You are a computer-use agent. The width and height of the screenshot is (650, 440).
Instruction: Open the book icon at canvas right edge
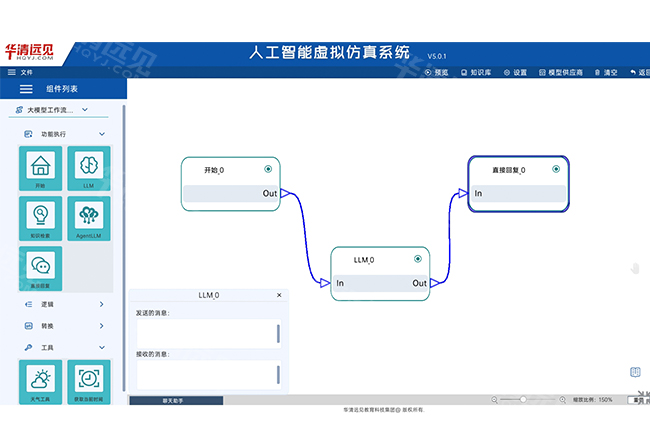634,372
